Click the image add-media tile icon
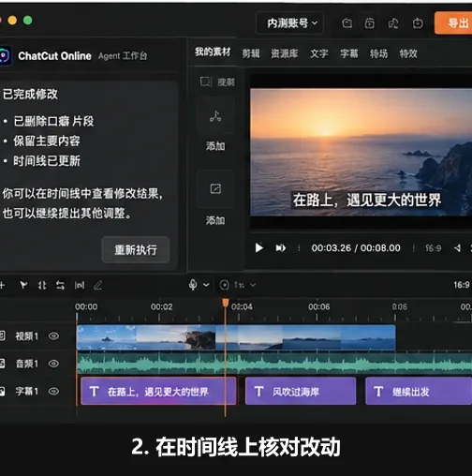The image size is (472, 476). (x=215, y=188)
